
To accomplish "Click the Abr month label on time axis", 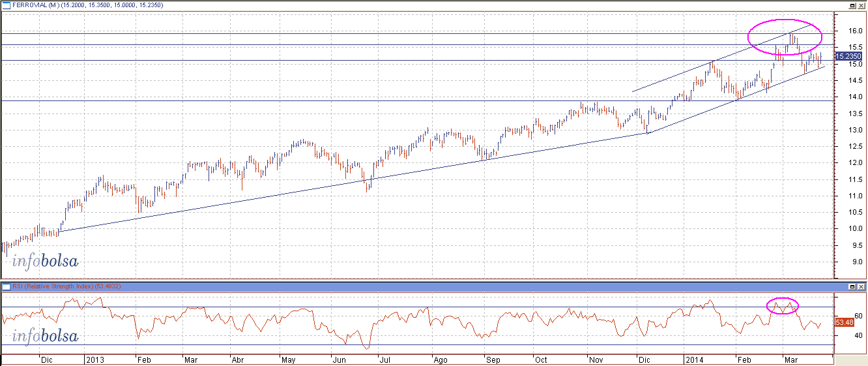I will click(239, 359).
